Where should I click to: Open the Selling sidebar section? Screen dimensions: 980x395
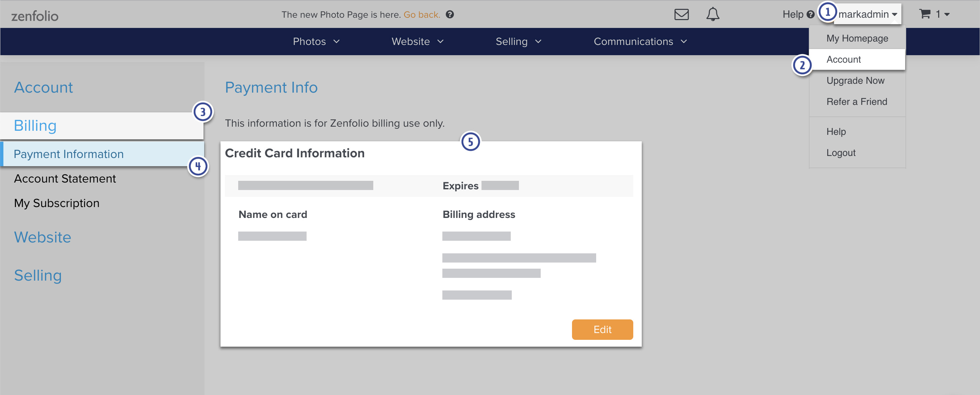(38, 275)
